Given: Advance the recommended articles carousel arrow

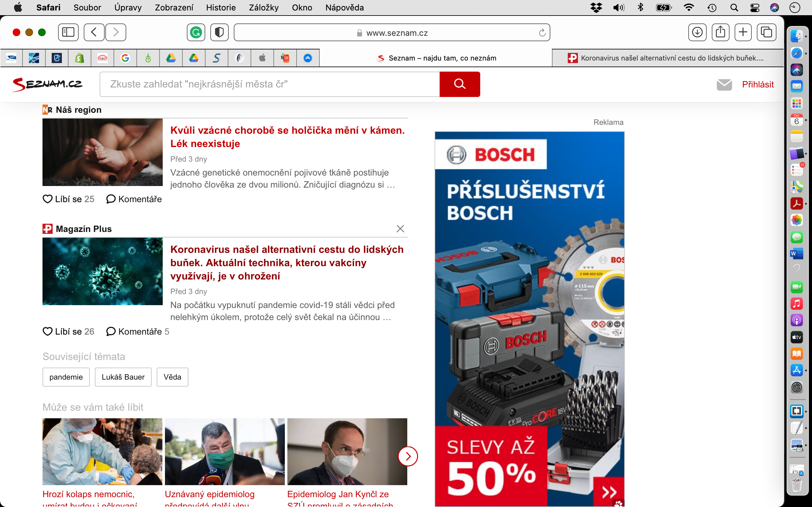Looking at the screenshot, I should click(x=408, y=456).
